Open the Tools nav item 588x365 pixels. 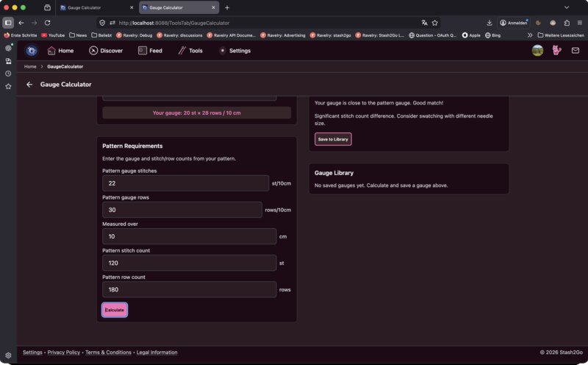190,51
